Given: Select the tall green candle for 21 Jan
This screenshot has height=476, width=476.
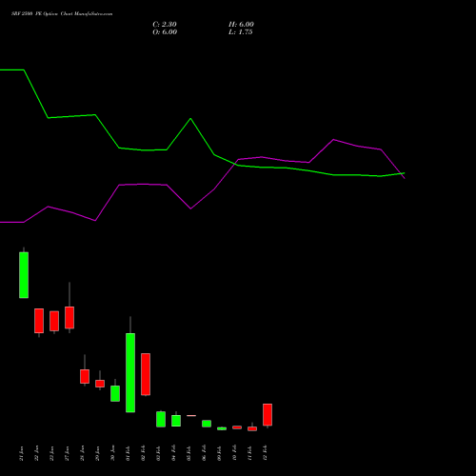Looking at the screenshot, I should point(24,275).
